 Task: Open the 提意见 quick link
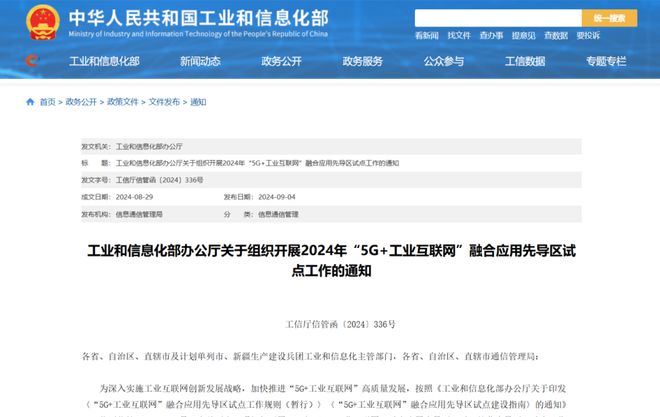click(x=524, y=36)
